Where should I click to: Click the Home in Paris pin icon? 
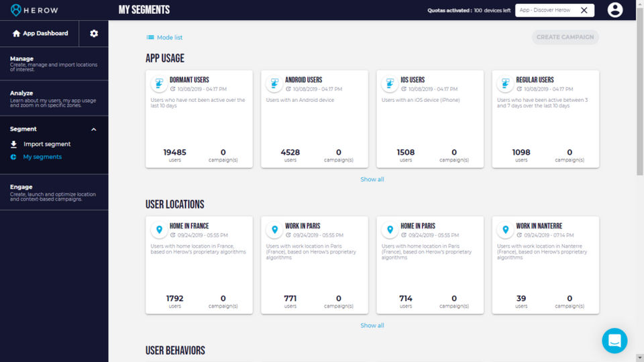[x=390, y=229]
